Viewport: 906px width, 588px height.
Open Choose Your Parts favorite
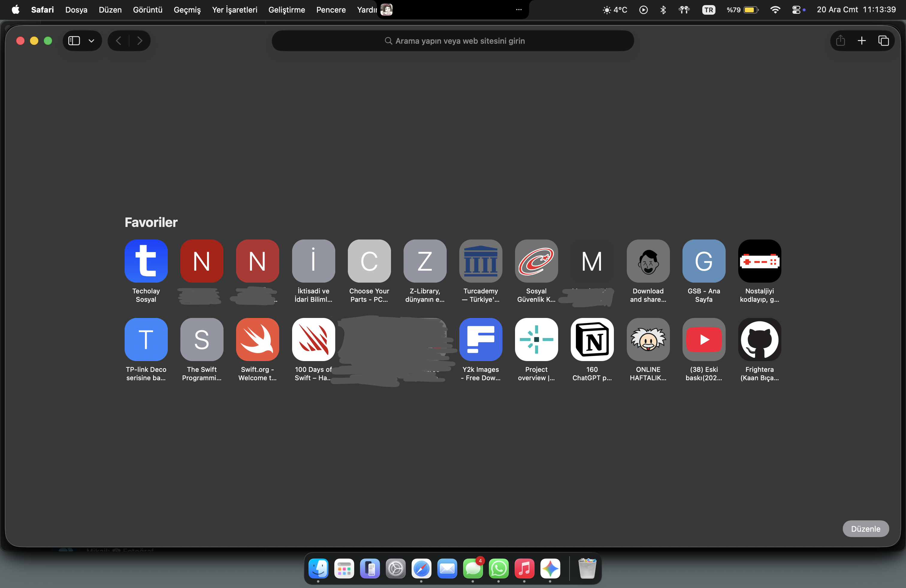[x=369, y=261]
